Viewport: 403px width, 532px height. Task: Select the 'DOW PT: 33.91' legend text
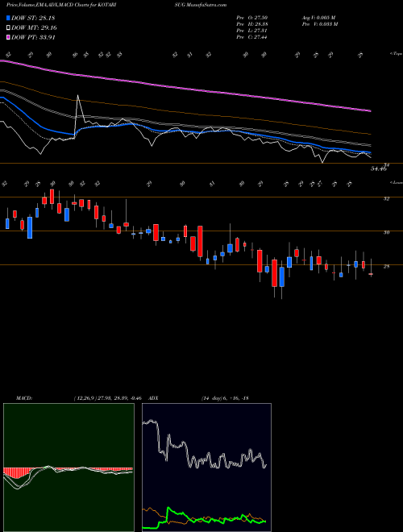[33, 37]
